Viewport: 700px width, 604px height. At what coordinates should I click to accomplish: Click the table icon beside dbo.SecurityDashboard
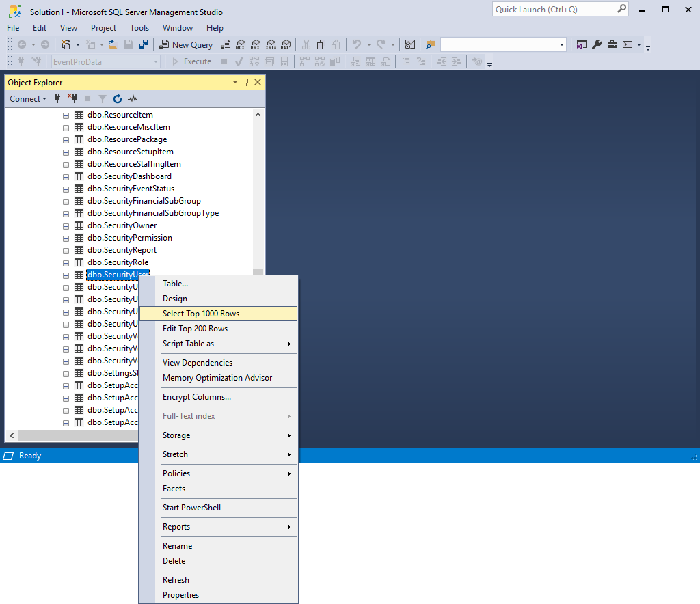coord(79,176)
